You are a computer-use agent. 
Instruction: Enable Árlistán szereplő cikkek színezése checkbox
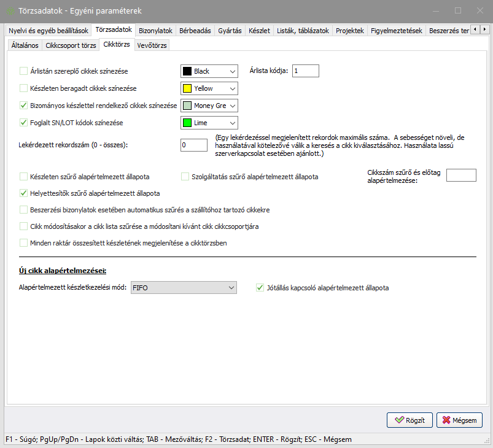24,71
